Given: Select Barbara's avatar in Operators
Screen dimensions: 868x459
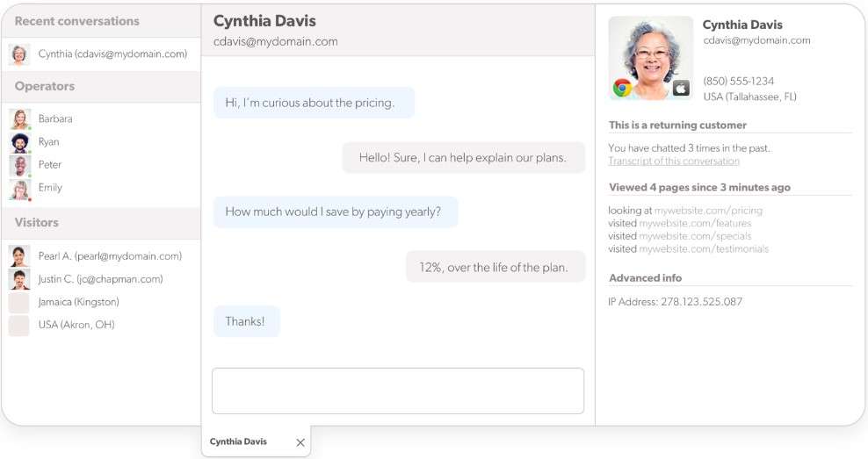Looking at the screenshot, I should click(x=20, y=118).
